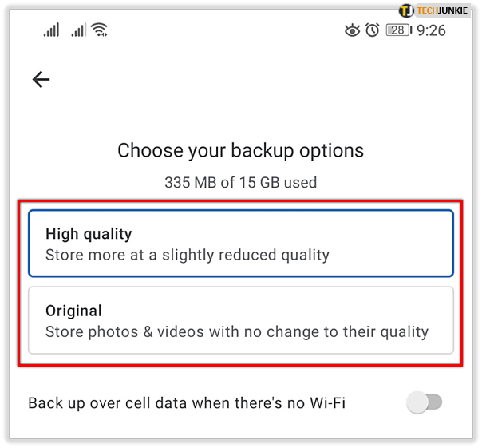Tap 'Back up over cell data' label
The image size is (482, 448).
[x=187, y=402]
